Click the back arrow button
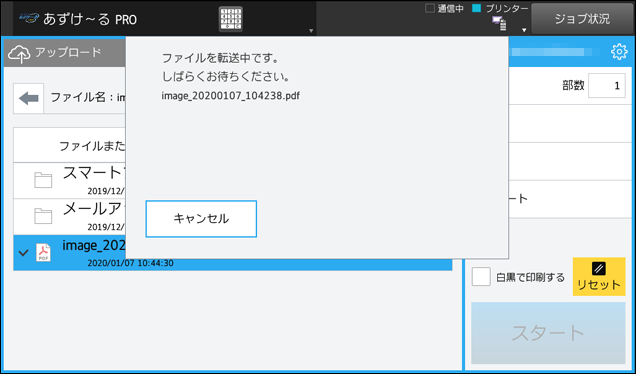 click(28, 98)
